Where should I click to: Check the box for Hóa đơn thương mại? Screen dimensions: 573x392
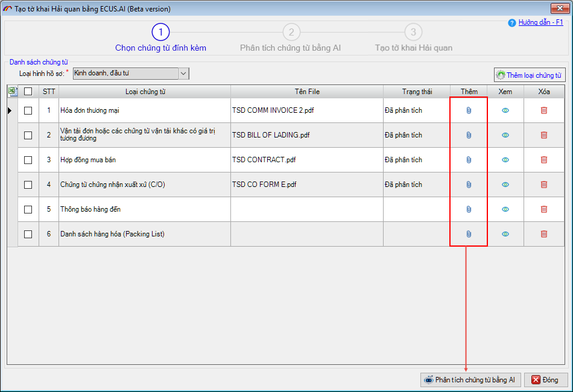28,110
